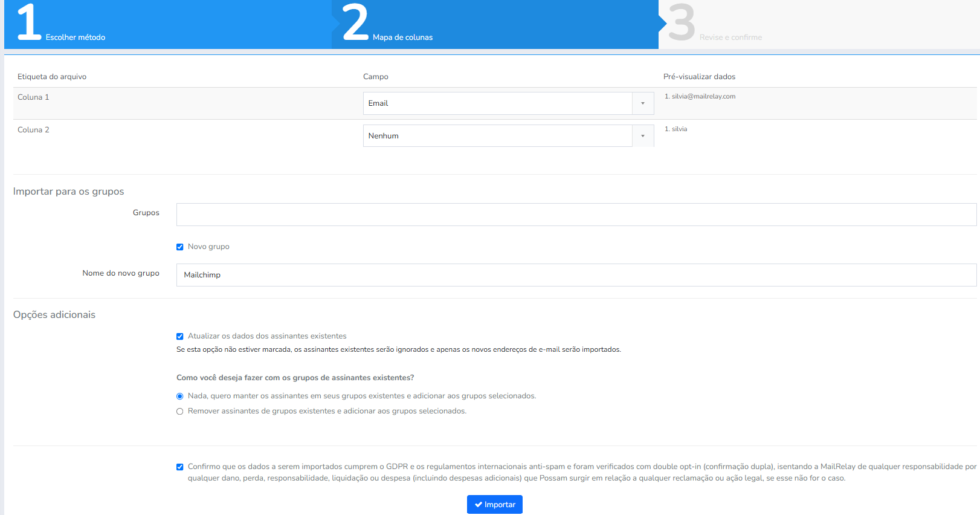Select radio Nada, quero manter os assinantes
Viewport: 980px width, 515px height.
click(x=180, y=397)
